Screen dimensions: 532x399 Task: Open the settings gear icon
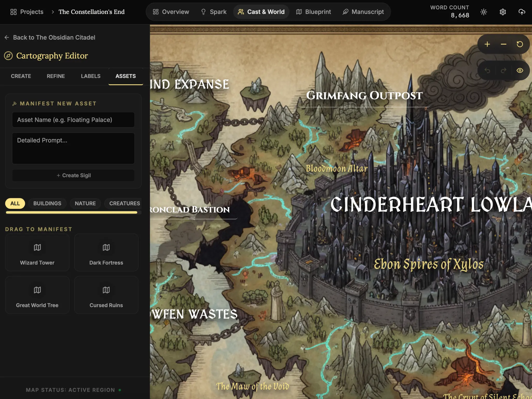coord(503,12)
